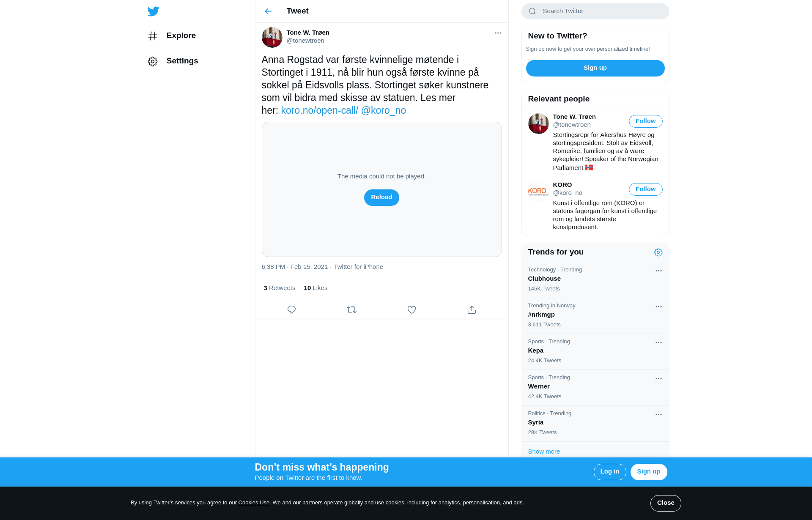Open the koro.no/open-call/ link
The image size is (812, 520).
[x=319, y=110]
